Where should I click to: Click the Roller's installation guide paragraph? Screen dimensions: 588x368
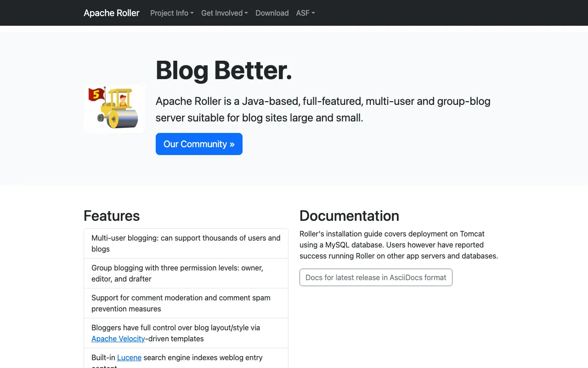coord(399,245)
